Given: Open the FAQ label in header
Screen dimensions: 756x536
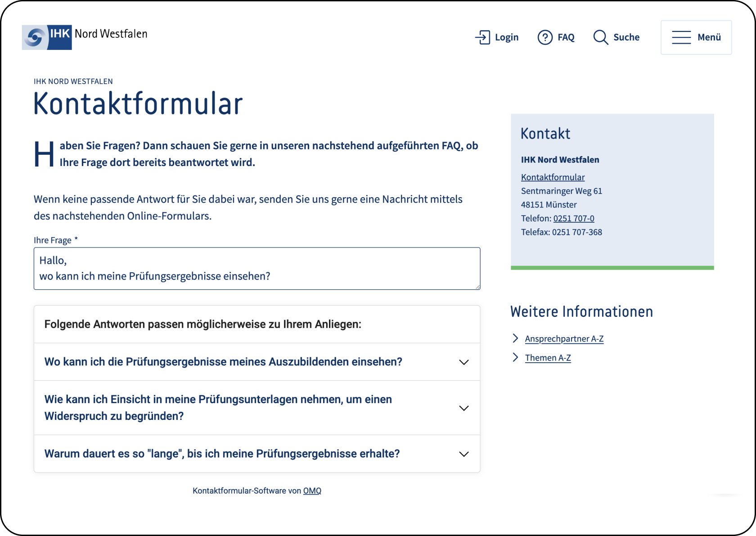Looking at the screenshot, I should point(566,37).
